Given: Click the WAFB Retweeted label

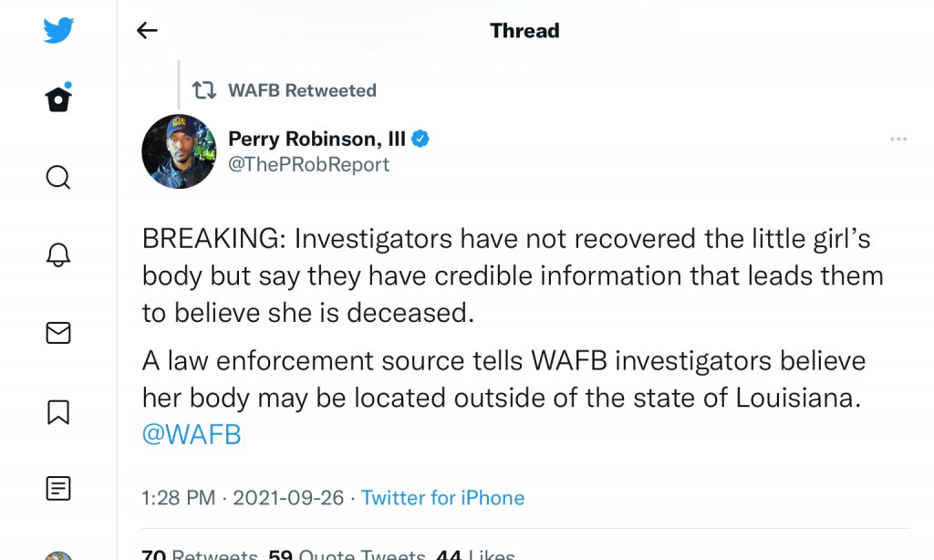Looking at the screenshot, I should [x=301, y=90].
